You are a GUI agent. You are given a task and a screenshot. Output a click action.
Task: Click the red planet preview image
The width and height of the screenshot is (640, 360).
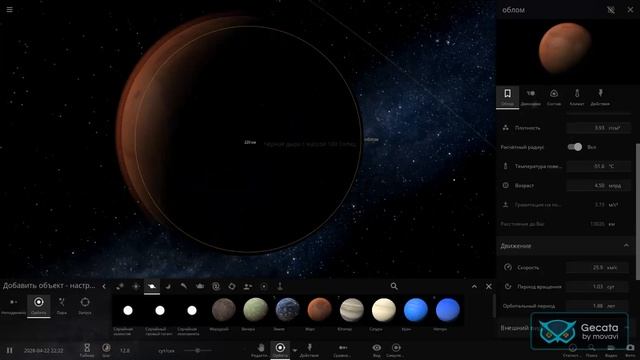tap(564, 48)
